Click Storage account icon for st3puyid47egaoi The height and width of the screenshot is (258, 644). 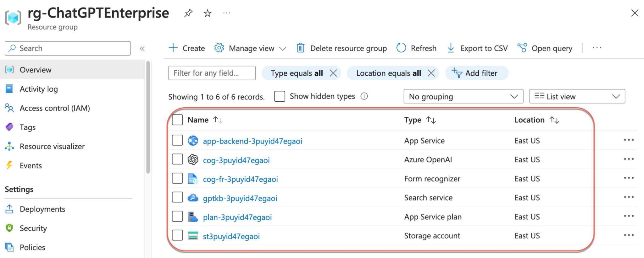193,236
